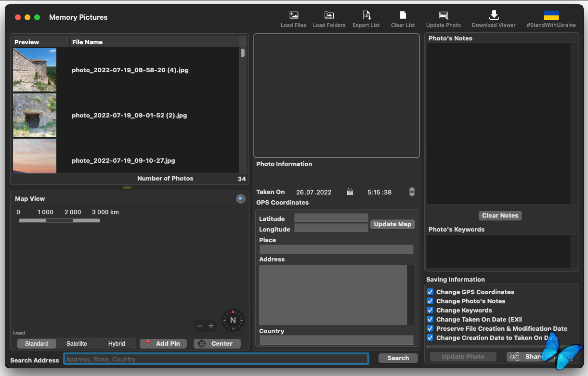
Task: Open the Taken On calendar picker
Action: tap(350, 192)
